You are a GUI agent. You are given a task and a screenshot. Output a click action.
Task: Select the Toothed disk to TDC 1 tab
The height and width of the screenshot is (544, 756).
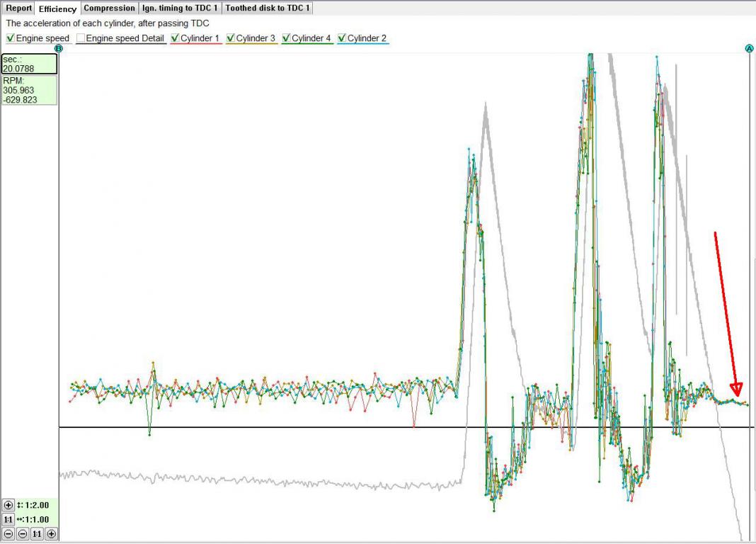tap(268, 8)
